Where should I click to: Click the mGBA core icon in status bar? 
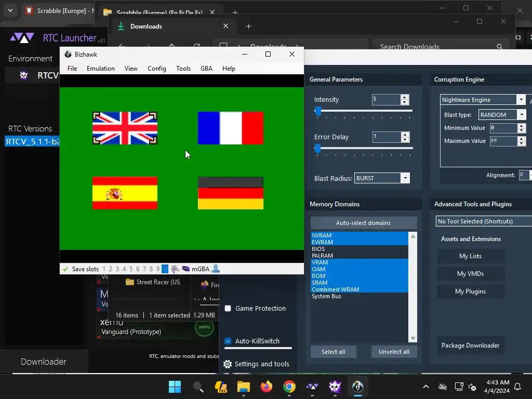click(185, 269)
